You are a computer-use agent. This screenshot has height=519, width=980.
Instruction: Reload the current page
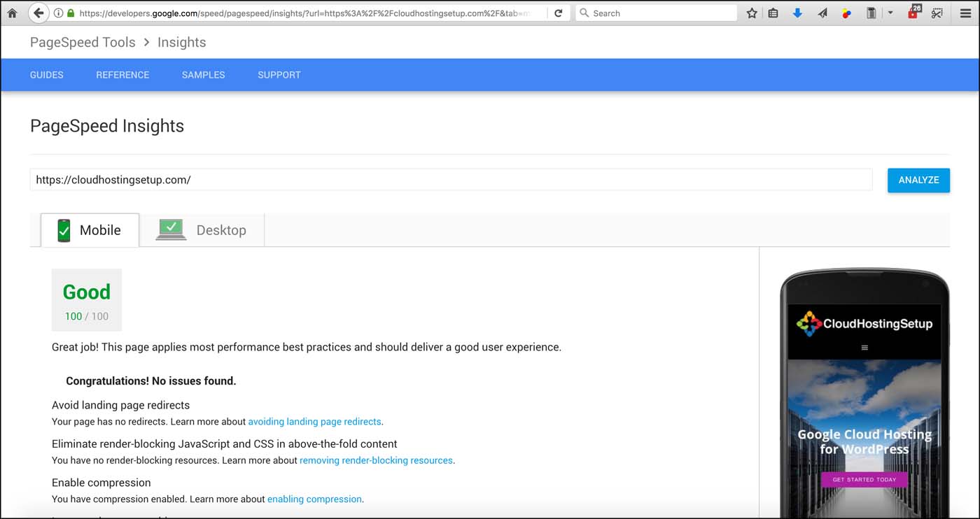point(558,13)
